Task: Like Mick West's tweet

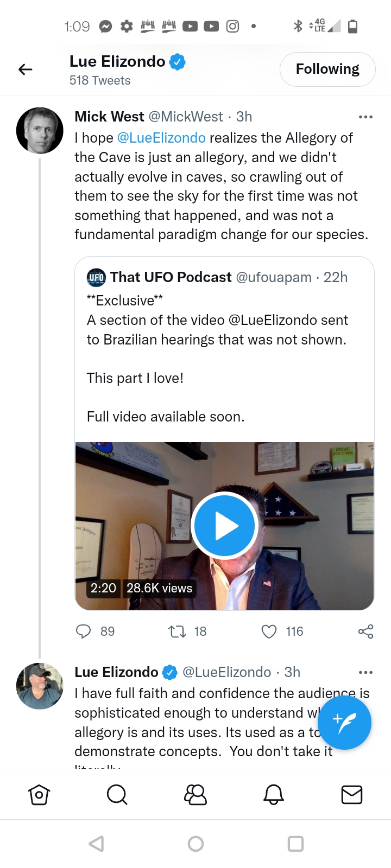Action: click(269, 631)
